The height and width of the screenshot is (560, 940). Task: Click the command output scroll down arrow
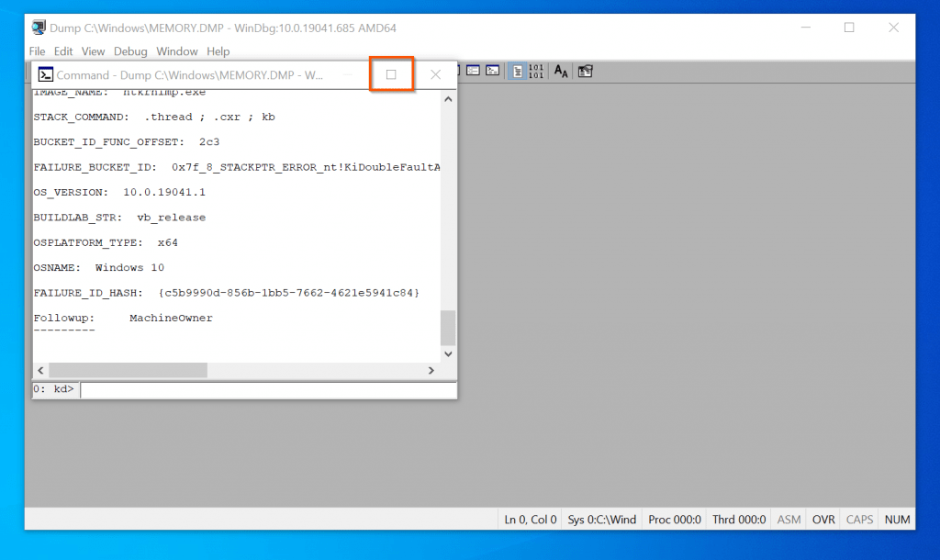[x=448, y=353]
